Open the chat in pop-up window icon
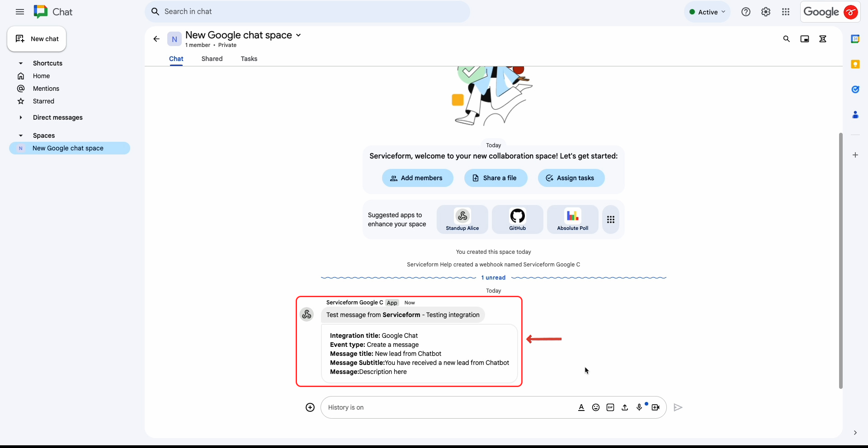Screen dimensions: 868x448 click(805, 39)
